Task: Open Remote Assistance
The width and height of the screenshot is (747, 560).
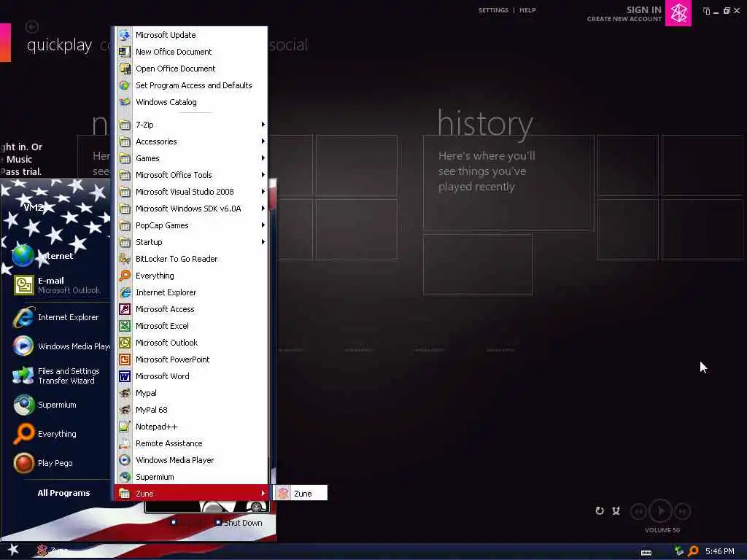Action: pyautogui.click(x=191, y=443)
